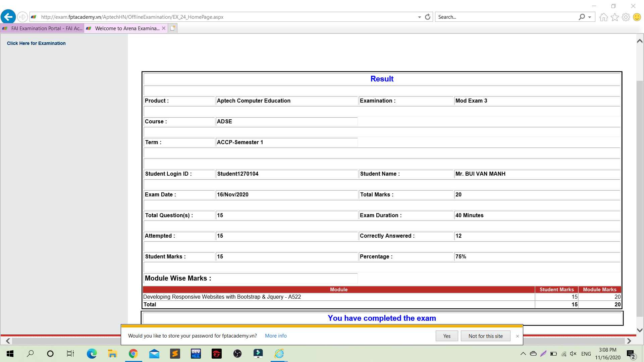Click the muted volume tray icon
644x362 pixels.
point(573,354)
